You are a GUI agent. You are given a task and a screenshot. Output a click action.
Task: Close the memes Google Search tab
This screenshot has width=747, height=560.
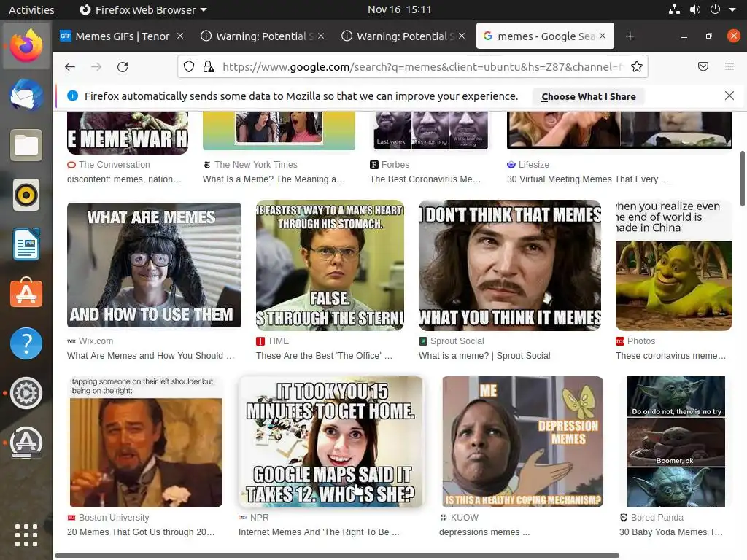pos(603,36)
